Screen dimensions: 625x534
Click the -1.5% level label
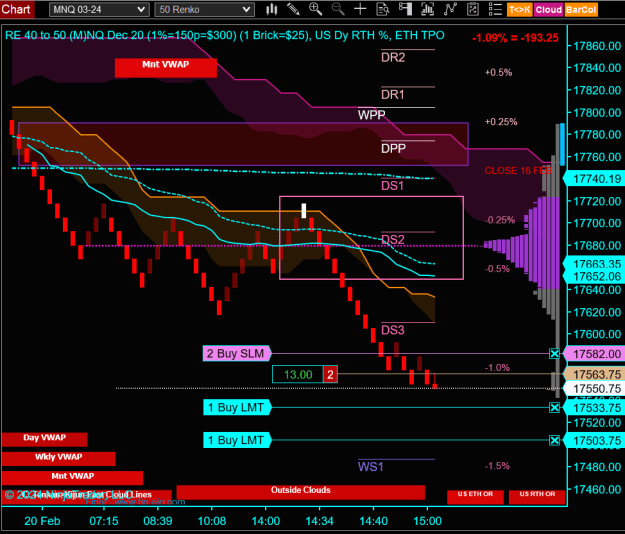[x=497, y=465]
